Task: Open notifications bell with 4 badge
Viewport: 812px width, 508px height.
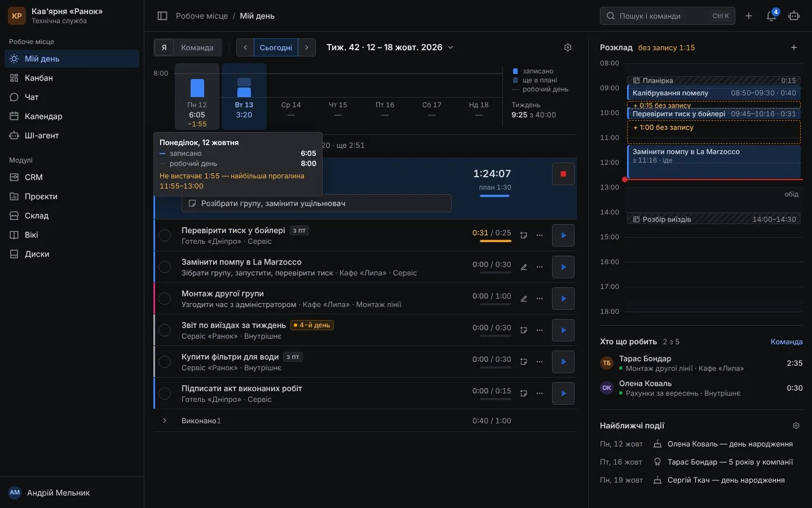Action: coord(771,16)
